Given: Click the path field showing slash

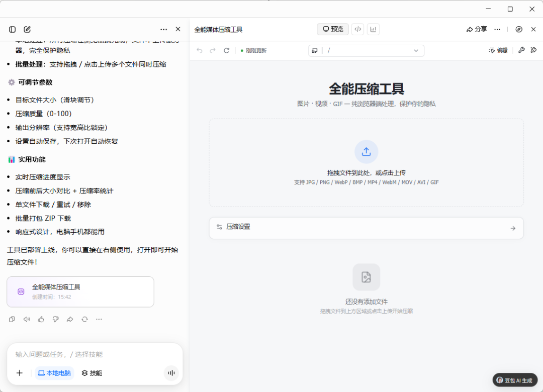Looking at the screenshot, I should [367, 51].
